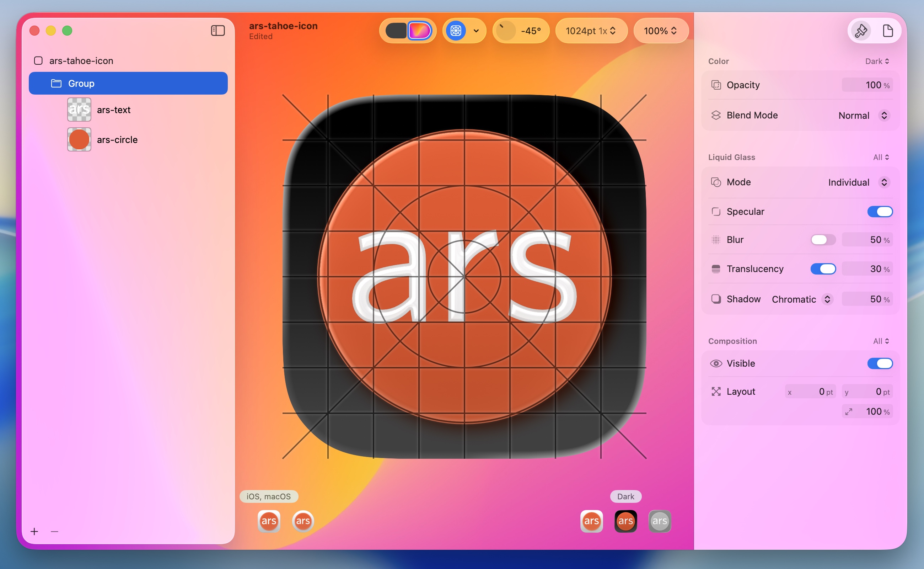Image resolution: width=924 pixels, height=569 pixels.
Task: Click the root item checkbox icon
Action: (38, 60)
